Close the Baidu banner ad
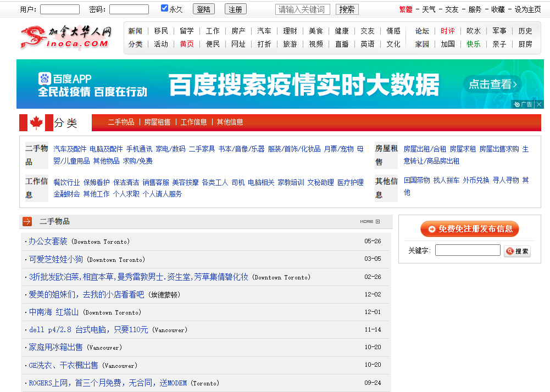The image size is (550, 392). click(539, 104)
